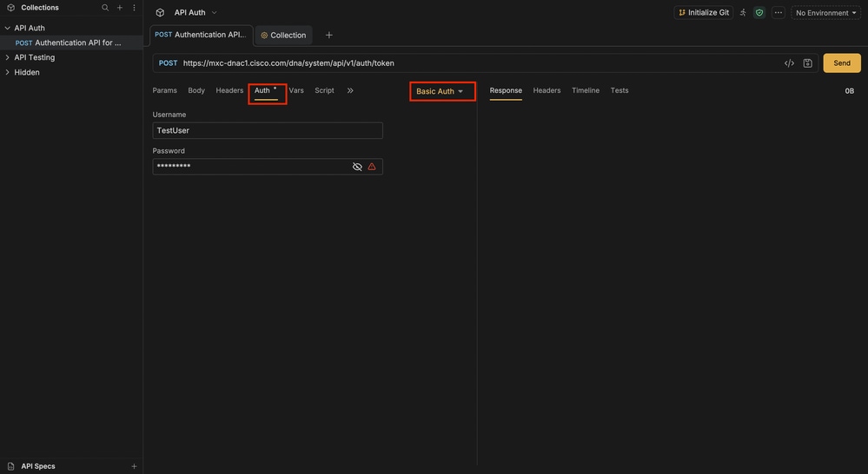
Task: Select the Auth tab
Action: tap(262, 90)
